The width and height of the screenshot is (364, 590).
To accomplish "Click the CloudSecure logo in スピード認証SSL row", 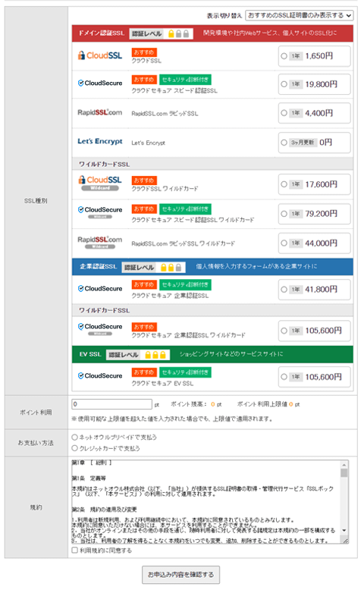I will point(100,83).
